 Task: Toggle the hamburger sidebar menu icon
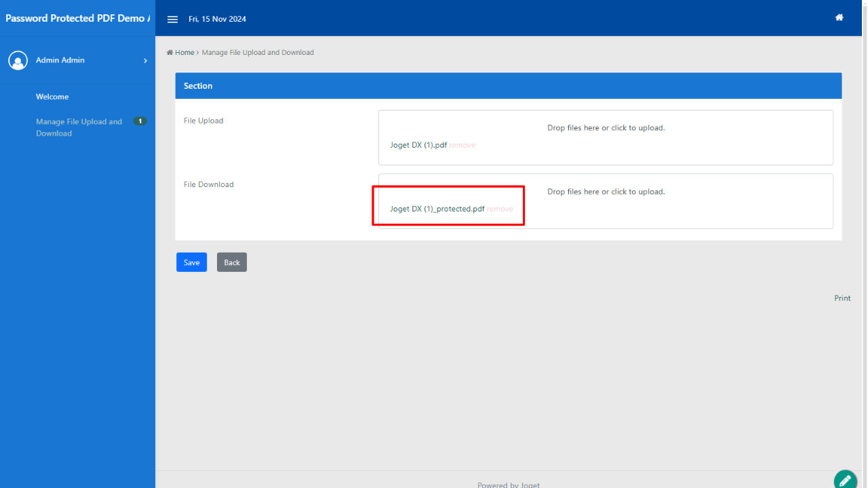(x=172, y=19)
